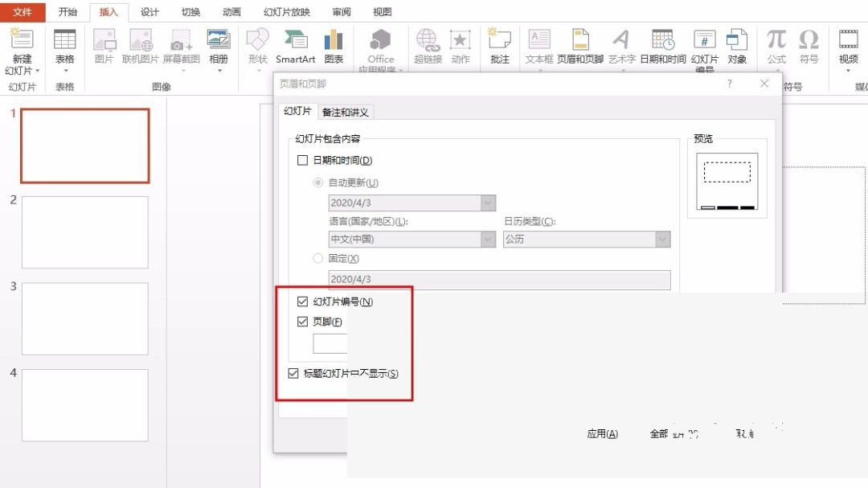Expand the Table dropdown arrow
868x488 pixels.
point(65,71)
